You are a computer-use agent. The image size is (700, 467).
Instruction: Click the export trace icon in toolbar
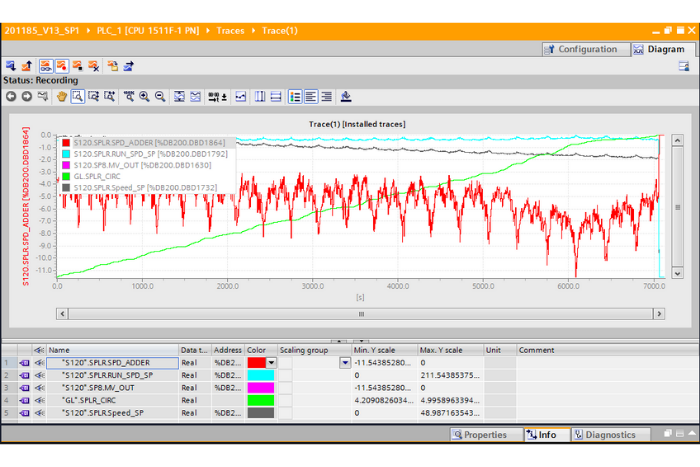click(129, 66)
